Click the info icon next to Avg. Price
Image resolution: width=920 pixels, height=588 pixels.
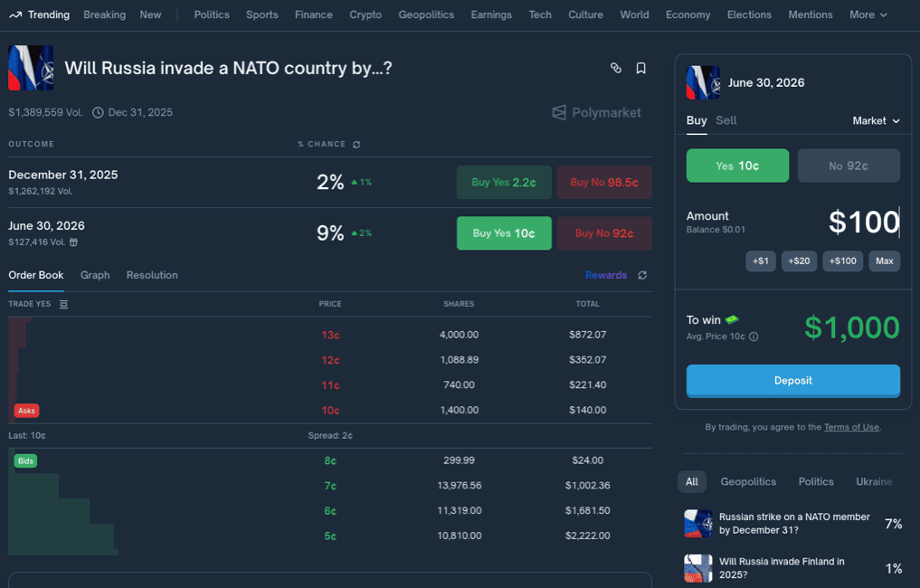(754, 337)
